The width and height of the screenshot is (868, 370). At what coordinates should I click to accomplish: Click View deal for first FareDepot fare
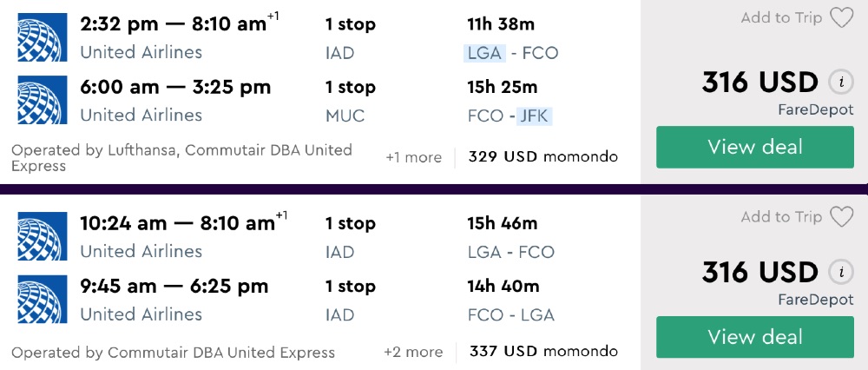(x=755, y=147)
